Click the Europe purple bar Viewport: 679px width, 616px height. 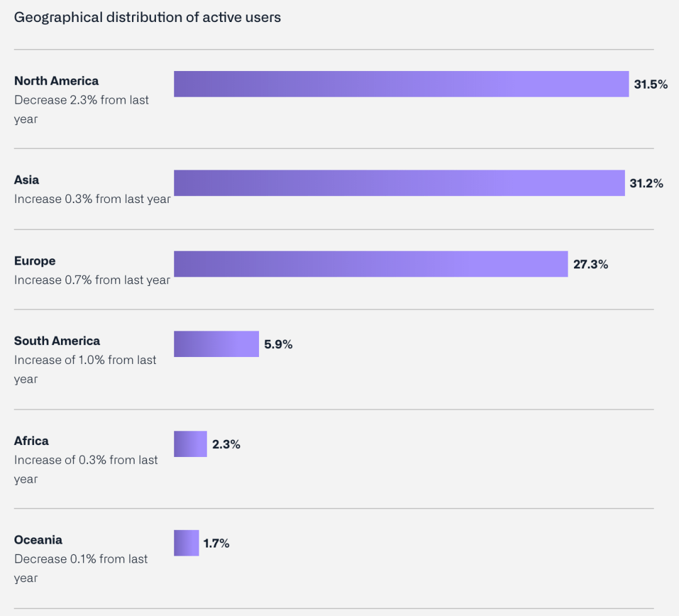coord(371,264)
